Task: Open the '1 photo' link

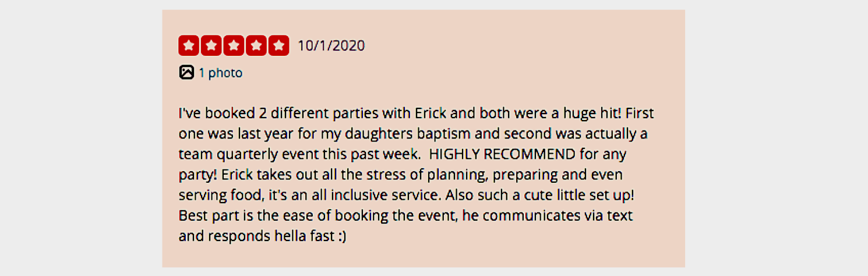Action: [220, 73]
